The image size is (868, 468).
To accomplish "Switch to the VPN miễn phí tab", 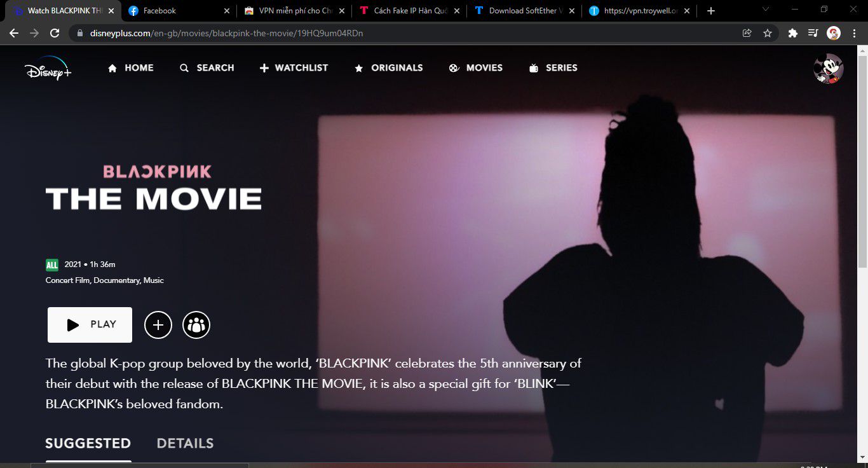I will click(x=294, y=11).
